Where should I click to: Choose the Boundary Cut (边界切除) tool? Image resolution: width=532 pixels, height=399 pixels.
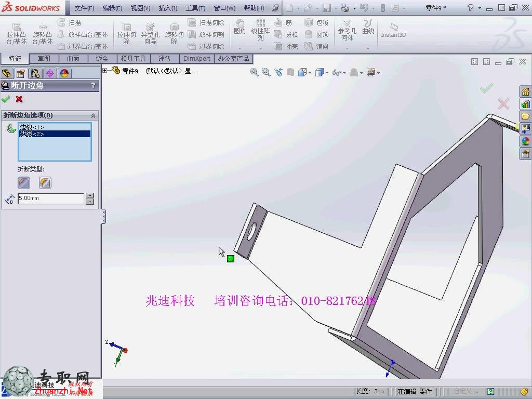pyautogui.click(x=206, y=46)
